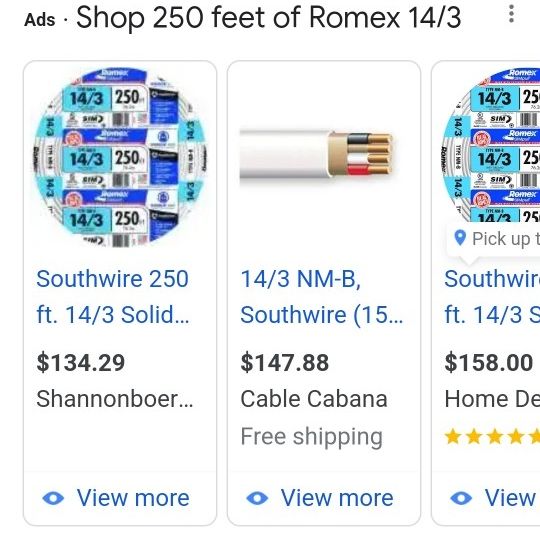The image size is (540, 540).
Task: Click the eye icon on Shannonboer card
Action: (x=53, y=498)
